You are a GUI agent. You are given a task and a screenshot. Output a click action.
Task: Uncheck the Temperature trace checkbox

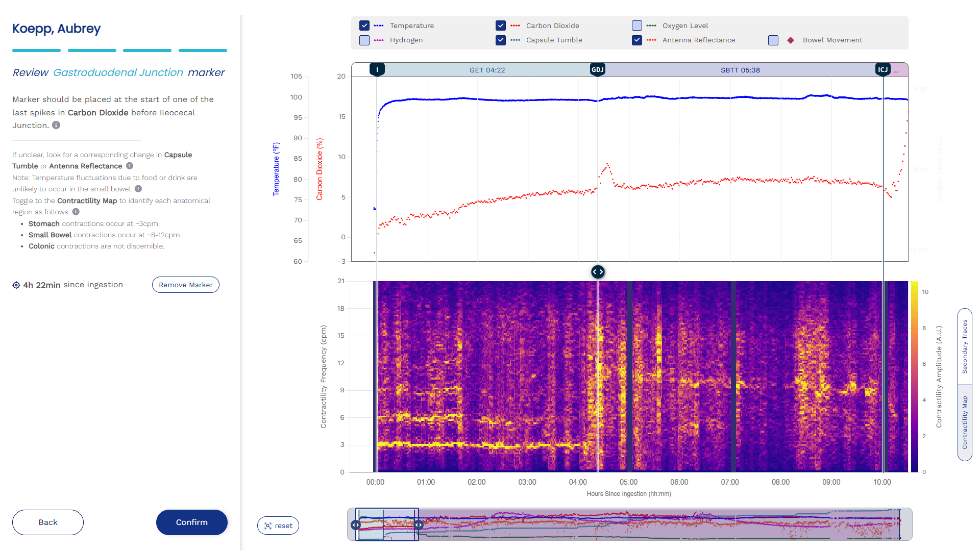[364, 26]
